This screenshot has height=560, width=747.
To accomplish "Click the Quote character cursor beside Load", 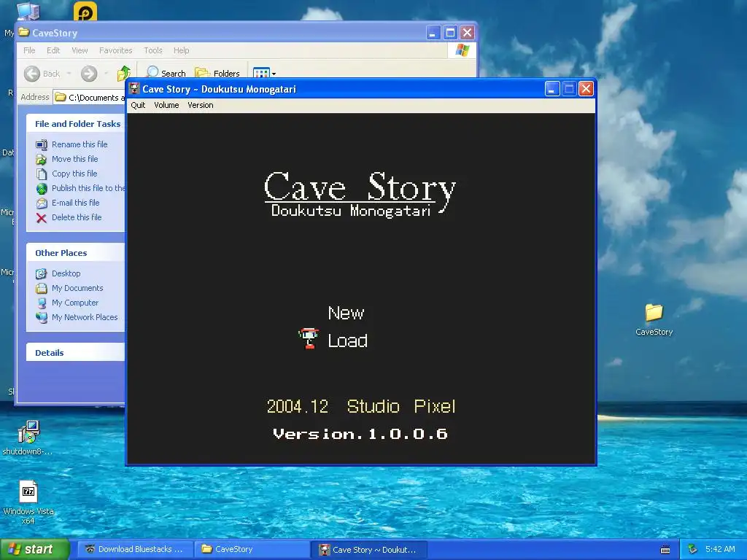I will coord(309,338).
